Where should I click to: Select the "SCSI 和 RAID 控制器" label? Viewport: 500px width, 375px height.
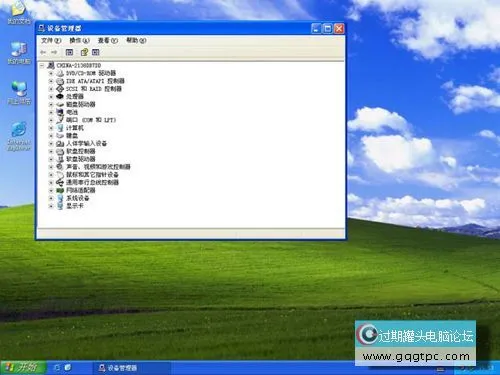tap(94, 89)
